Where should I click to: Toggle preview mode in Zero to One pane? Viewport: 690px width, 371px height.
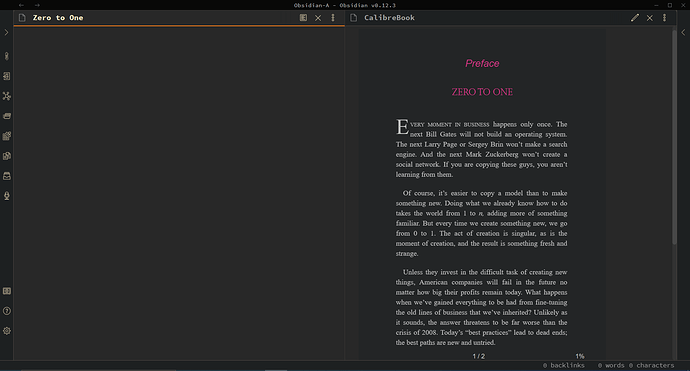303,18
